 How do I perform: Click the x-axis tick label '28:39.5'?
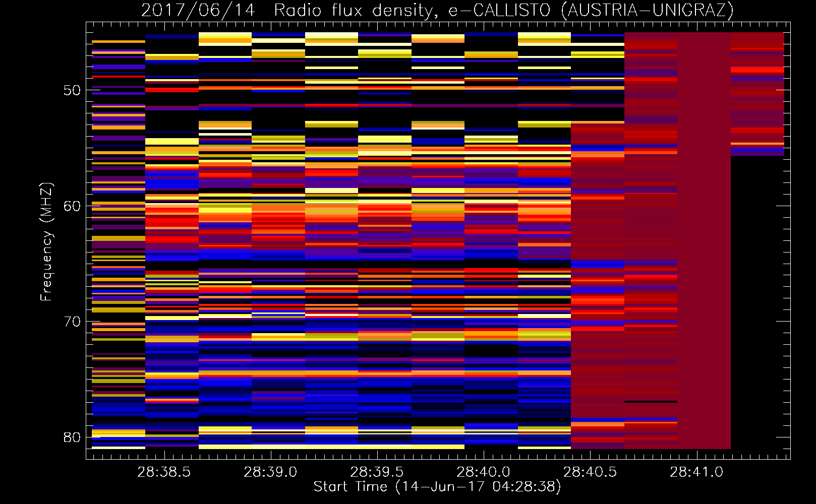coord(377,472)
